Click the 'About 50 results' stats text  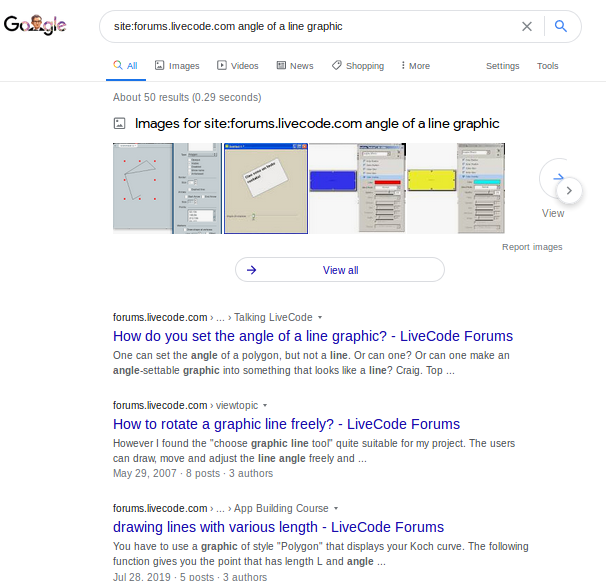[187, 97]
